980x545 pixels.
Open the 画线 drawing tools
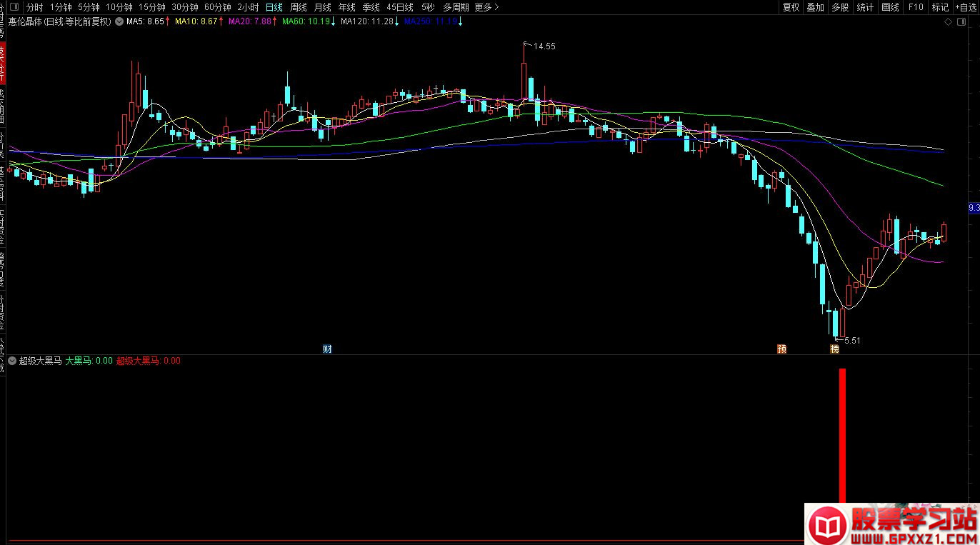[890, 7]
